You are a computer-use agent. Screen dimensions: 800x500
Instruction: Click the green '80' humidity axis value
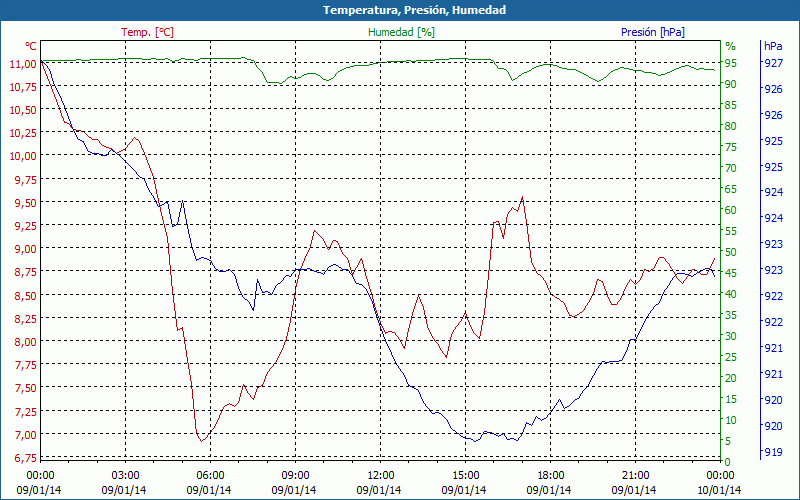(x=731, y=126)
